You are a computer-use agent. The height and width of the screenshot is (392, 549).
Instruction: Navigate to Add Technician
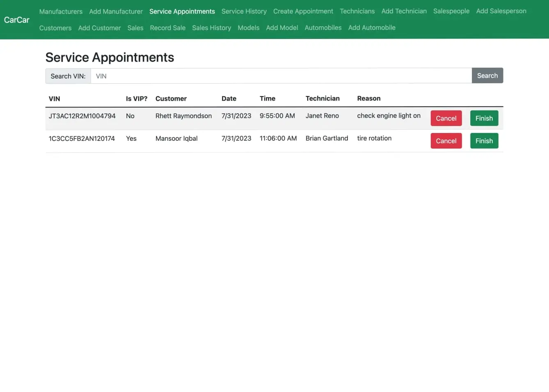click(x=404, y=11)
